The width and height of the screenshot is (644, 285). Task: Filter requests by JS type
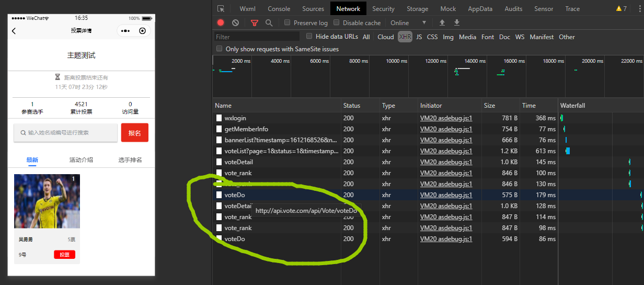pos(419,37)
